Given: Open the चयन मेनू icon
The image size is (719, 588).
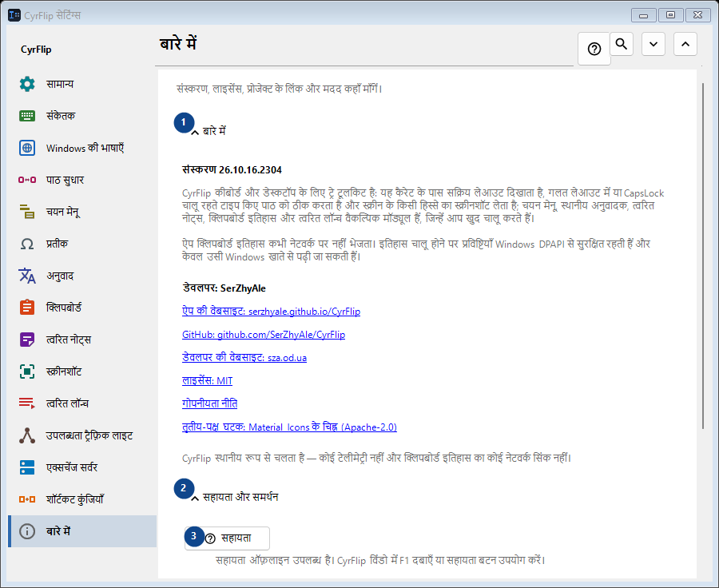Looking at the screenshot, I should click(x=27, y=212).
